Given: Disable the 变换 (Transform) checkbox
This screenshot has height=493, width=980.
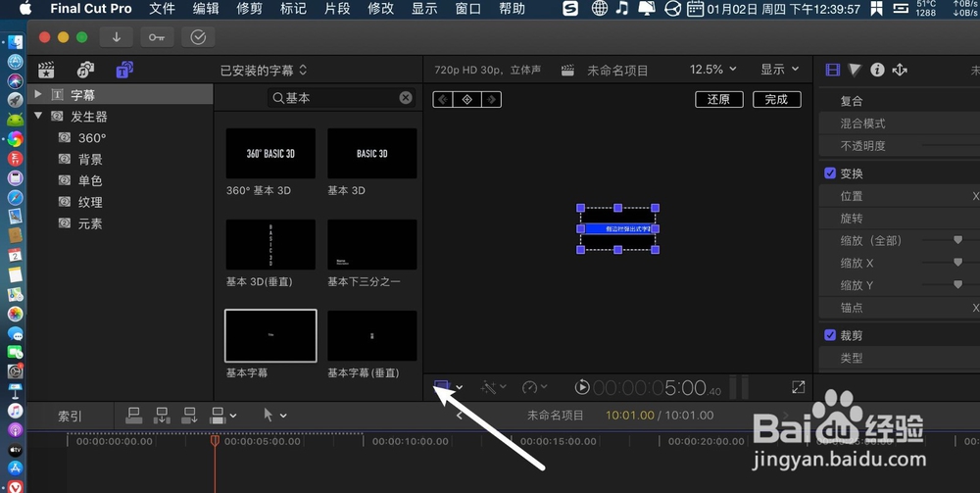Looking at the screenshot, I should (830, 173).
